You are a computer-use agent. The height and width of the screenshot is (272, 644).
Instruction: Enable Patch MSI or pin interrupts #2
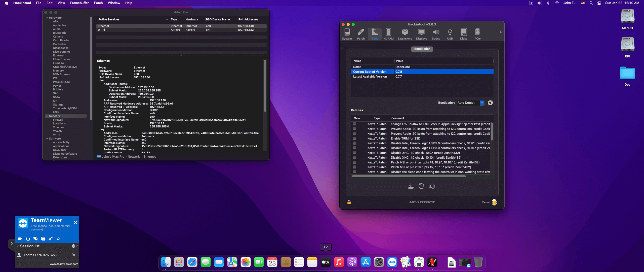click(x=354, y=167)
